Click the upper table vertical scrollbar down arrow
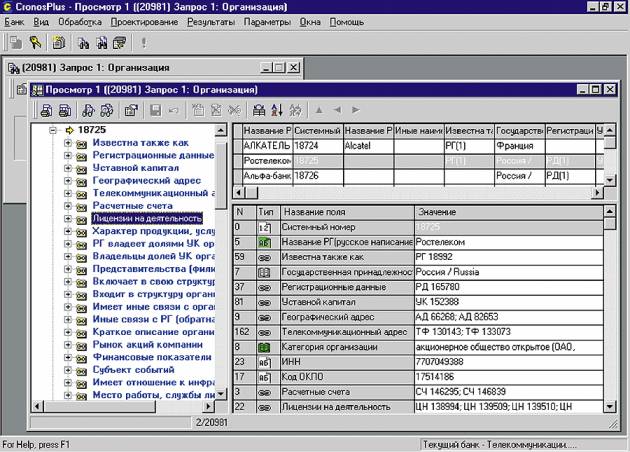This screenshot has height=452, width=630. pos(610,180)
